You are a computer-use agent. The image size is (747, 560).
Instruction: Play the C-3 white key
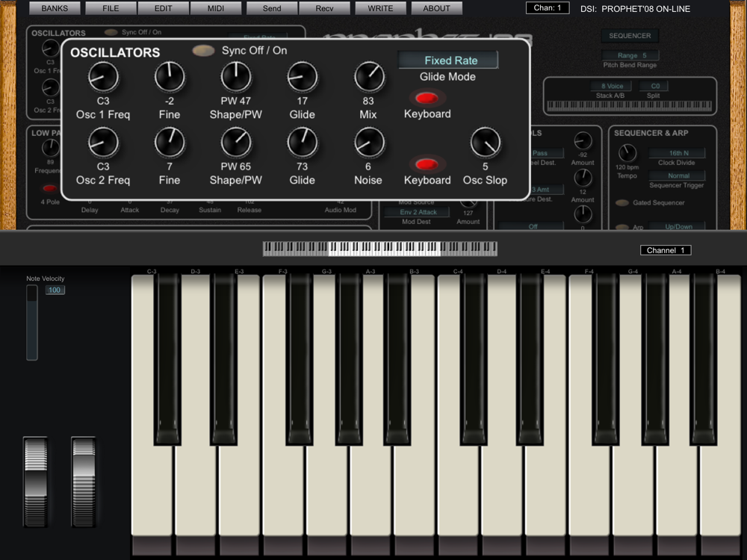(x=152, y=491)
